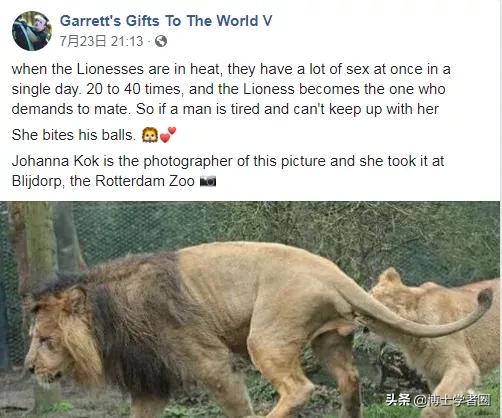Image resolution: width=502 pixels, height=418 pixels.
Task: Click the word Blijdorp in the post
Action: tap(37, 182)
